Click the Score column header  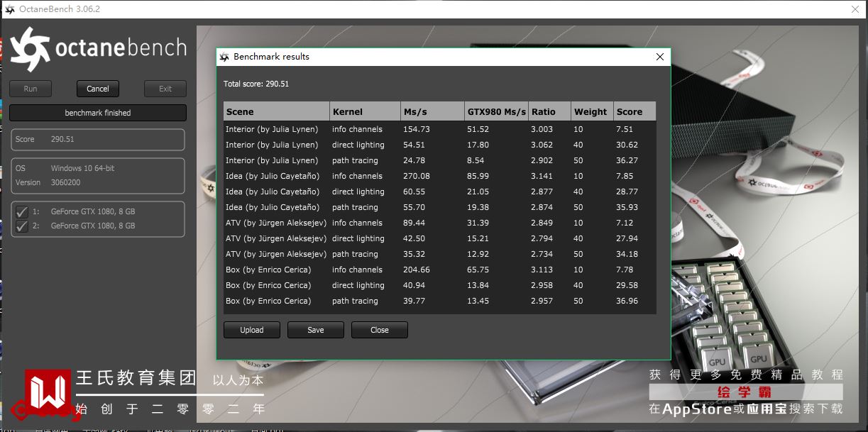(x=634, y=111)
